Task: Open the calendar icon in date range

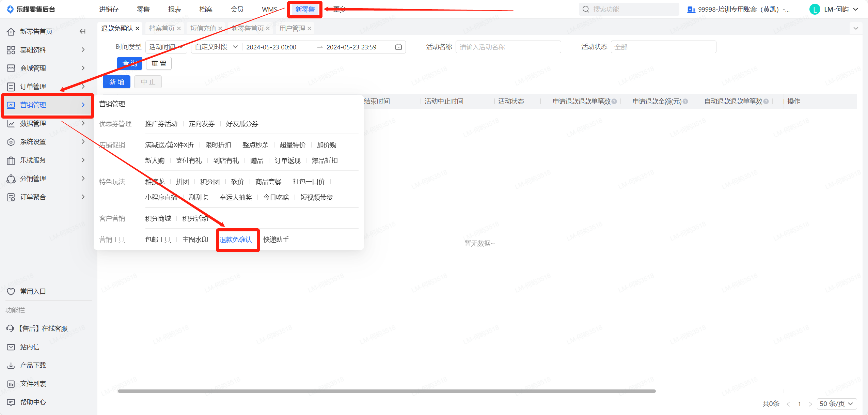Action: click(398, 47)
